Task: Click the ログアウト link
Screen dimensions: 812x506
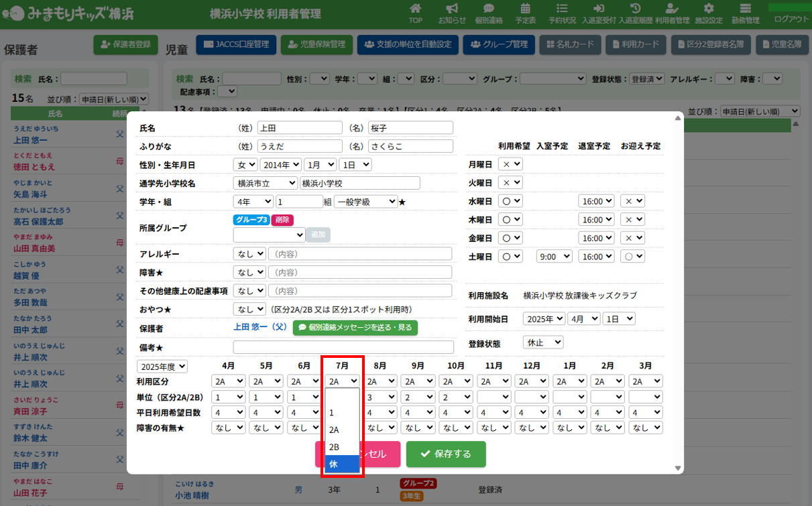Action: tap(791, 19)
